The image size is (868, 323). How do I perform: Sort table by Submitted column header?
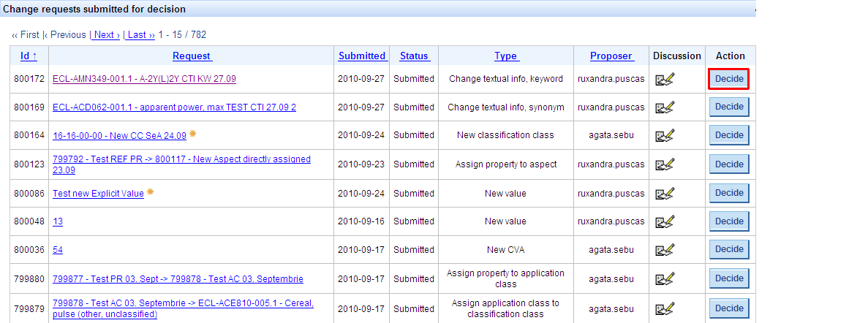362,56
